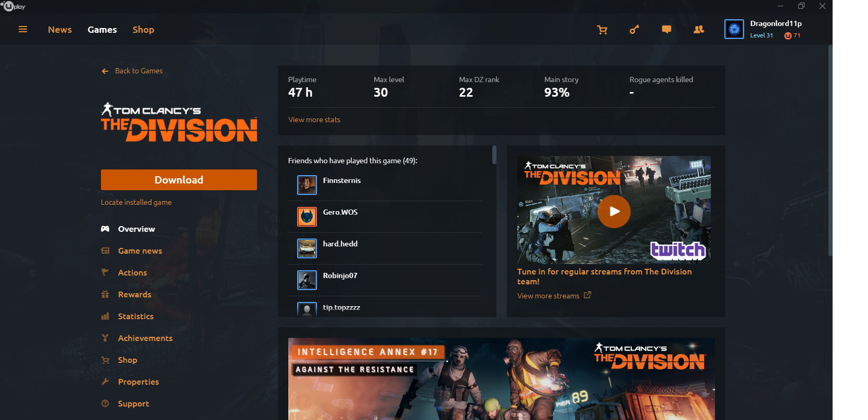Open the chat messages icon
The width and height of the screenshot is (868, 420).
(x=666, y=30)
